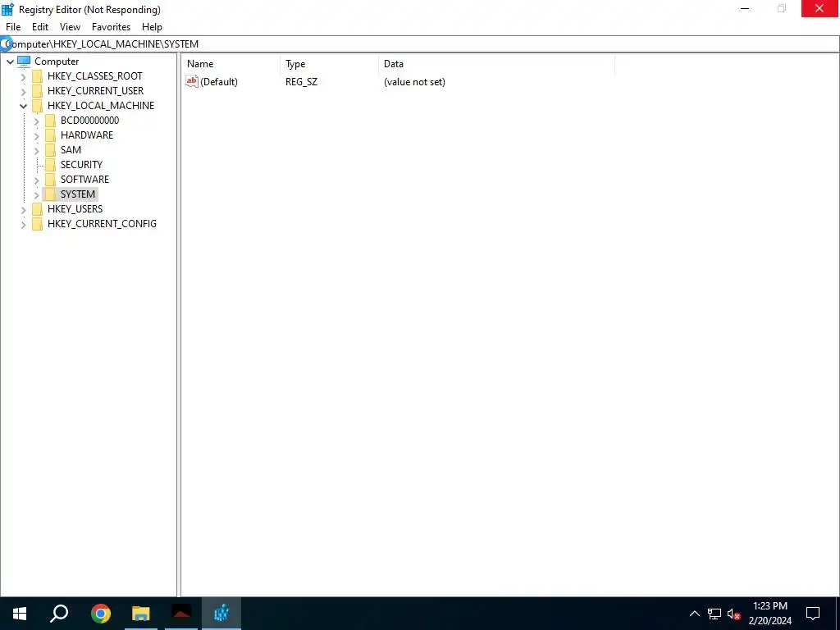
Task: Click BCD00000000 folder icon
Action: click(50, 121)
